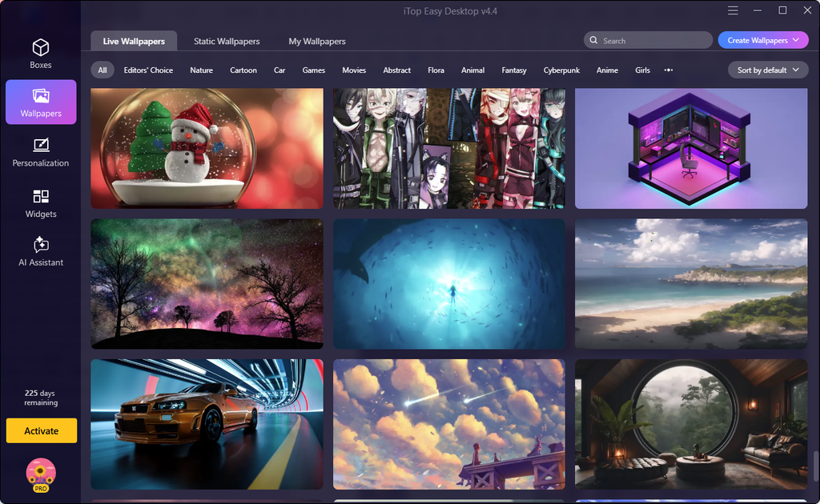Open the Boxes section
The width and height of the screenshot is (820, 504).
point(41,54)
